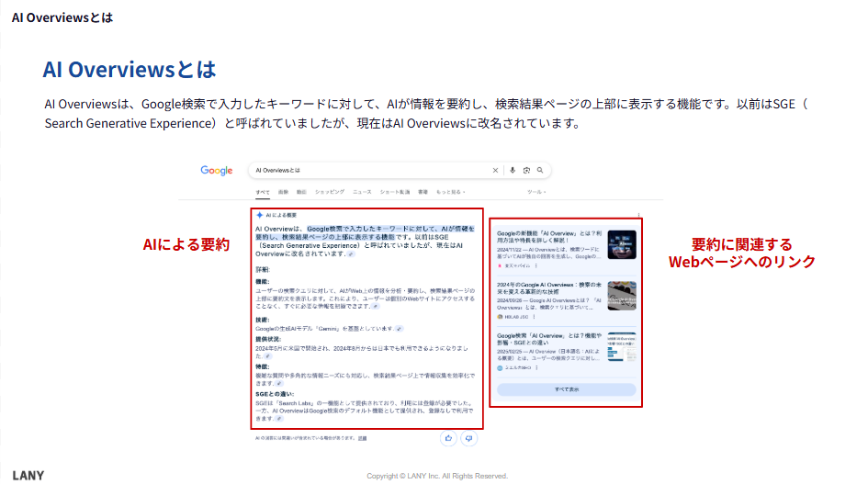The width and height of the screenshot is (868, 484).
Task: Open the source link chip after 取得できます
Action: [376, 306]
